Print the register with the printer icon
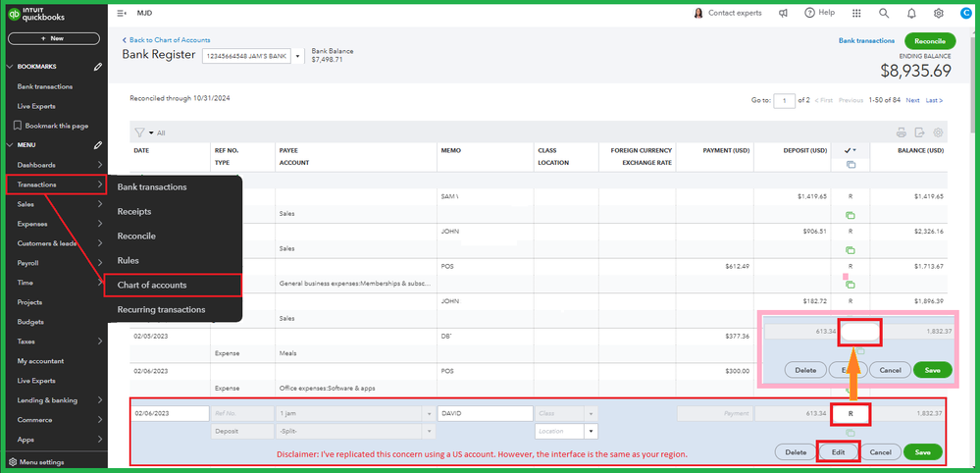980x473 pixels. [902, 132]
